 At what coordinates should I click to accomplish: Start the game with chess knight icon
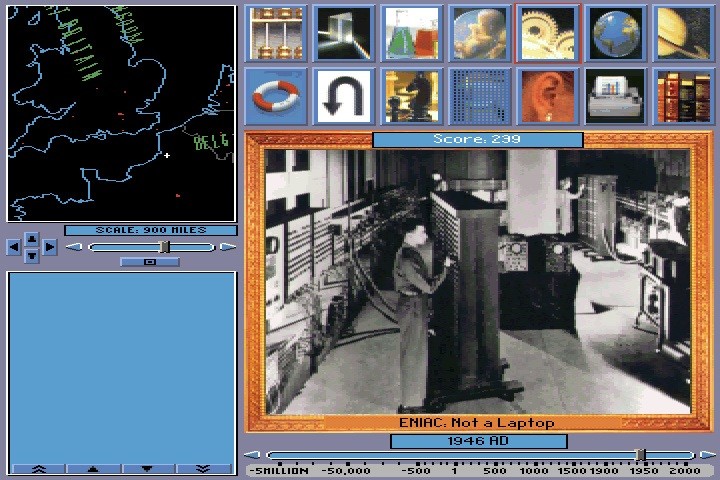click(x=412, y=96)
